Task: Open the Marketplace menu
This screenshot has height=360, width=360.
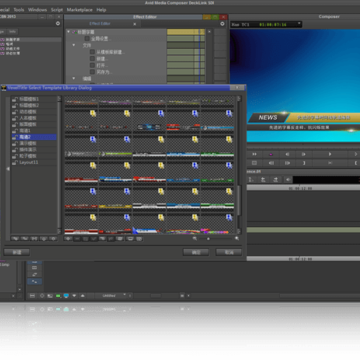Action: pyautogui.click(x=80, y=10)
